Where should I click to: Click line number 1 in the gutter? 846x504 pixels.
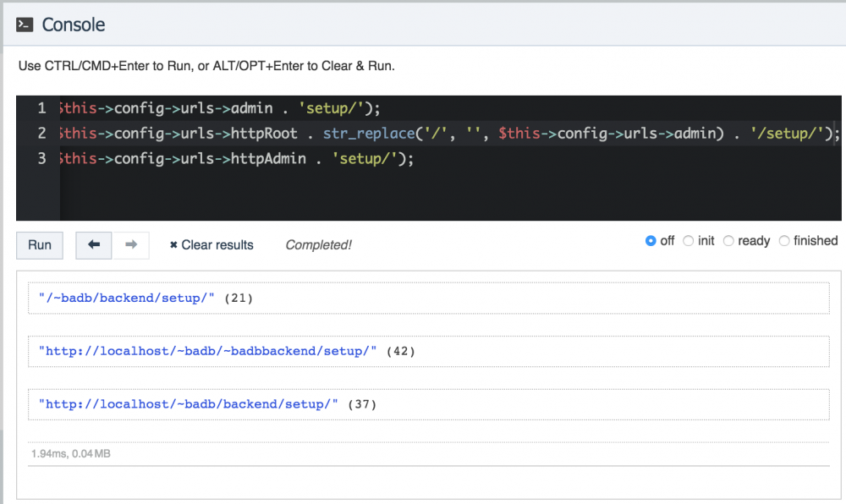click(x=41, y=108)
